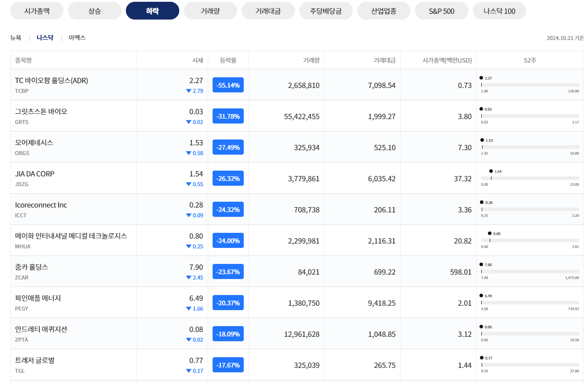The width and height of the screenshot is (588, 383).
Task: Click the -20.37% change badge
Action: 228,303
